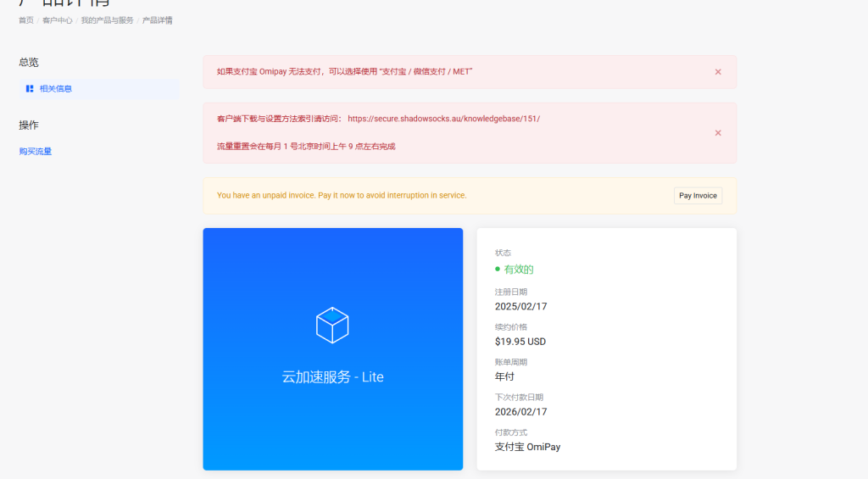Viewport: 868px width, 479px height.
Task: Click the billing cycle value 年付
Action: (504, 376)
